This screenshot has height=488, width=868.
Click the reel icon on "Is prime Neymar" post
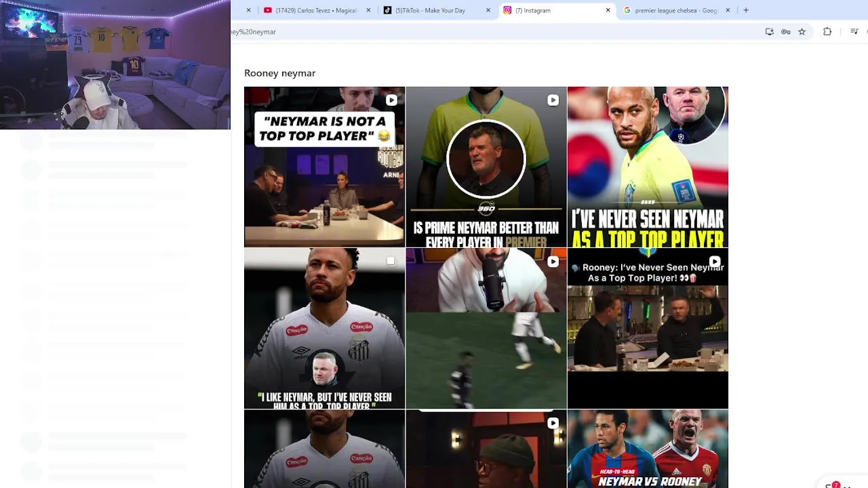click(553, 100)
